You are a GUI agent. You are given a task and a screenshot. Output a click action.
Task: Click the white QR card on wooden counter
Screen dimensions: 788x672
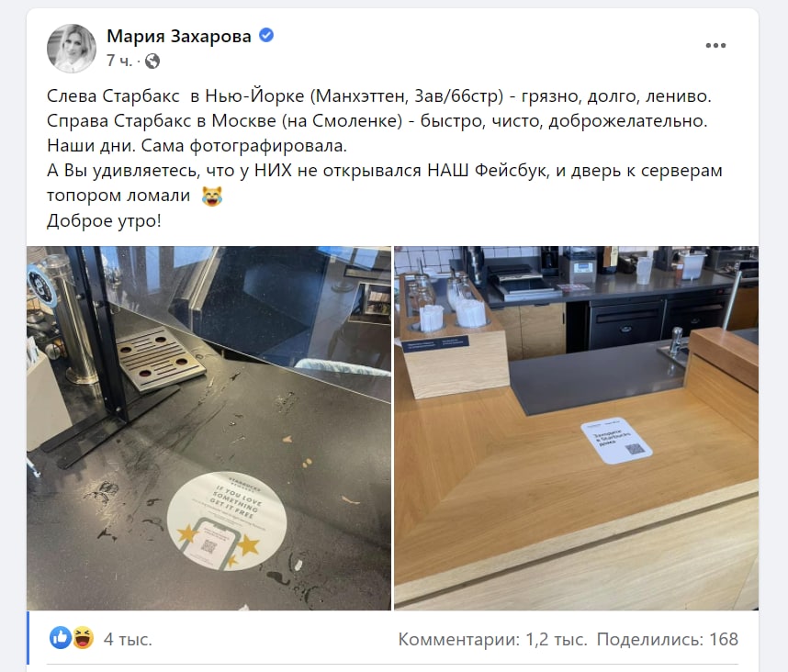click(x=616, y=441)
